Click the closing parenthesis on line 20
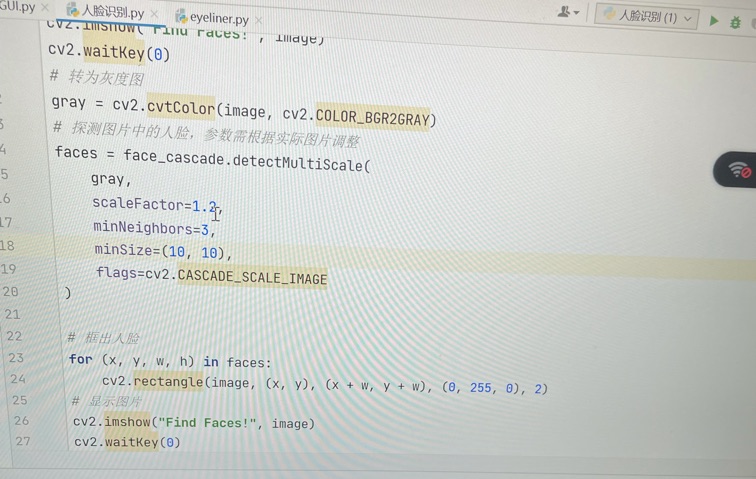Image resolution: width=756 pixels, height=479 pixels. (68, 293)
